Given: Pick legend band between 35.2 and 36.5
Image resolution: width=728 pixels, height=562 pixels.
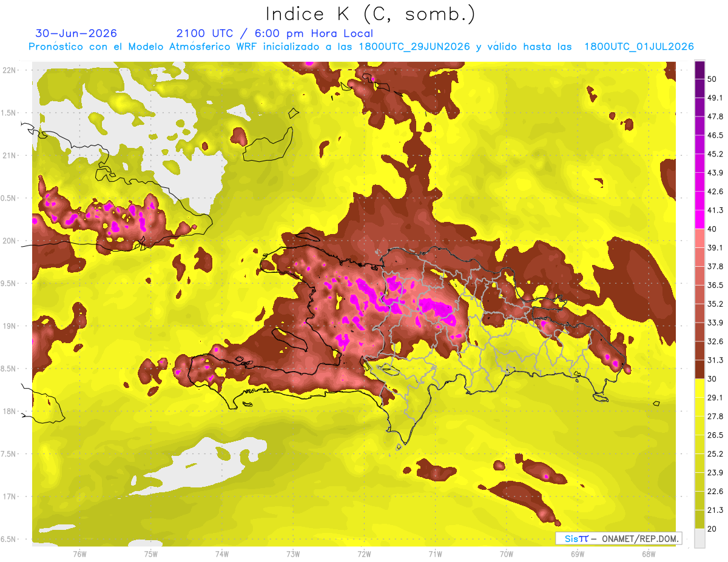Looking at the screenshot, I should click(x=699, y=295).
